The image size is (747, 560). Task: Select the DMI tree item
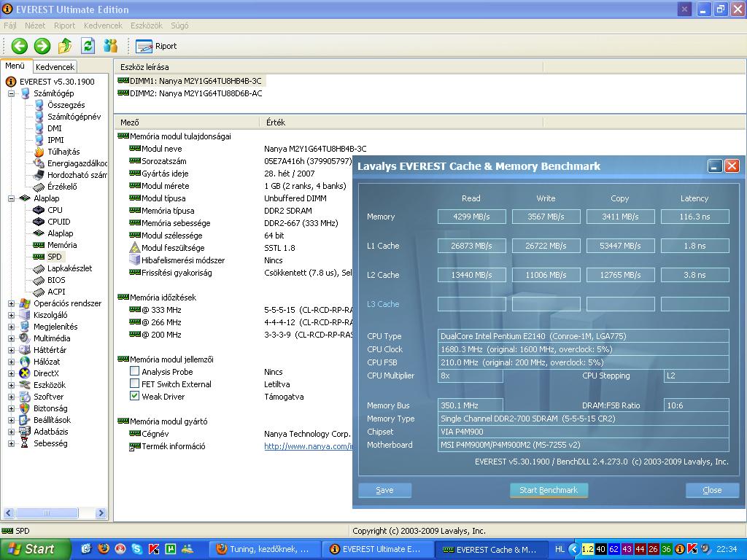tap(54, 128)
